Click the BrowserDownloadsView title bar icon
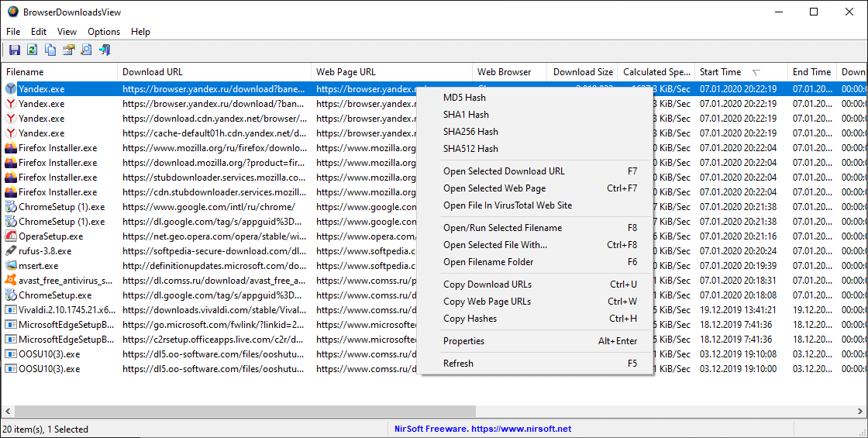The width and height of the screenshot is (868, 438). 12,12
